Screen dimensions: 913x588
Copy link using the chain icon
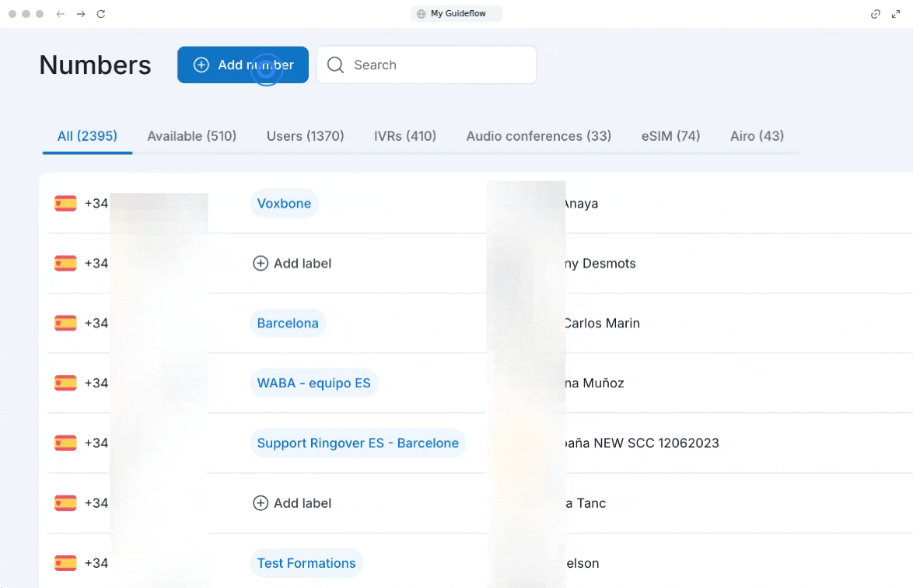coord(876,14)
